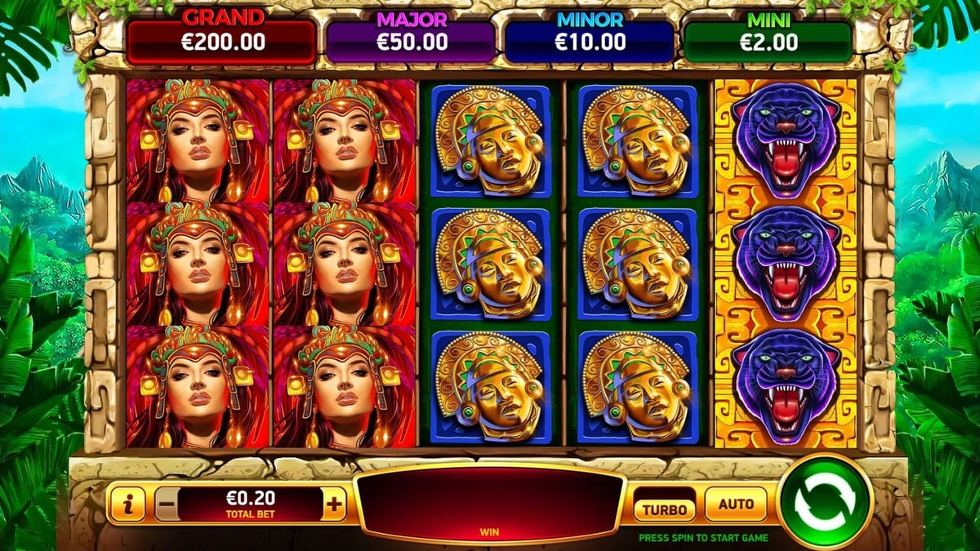Click the top woman symbol on first reel
Screen dimensions: 980x551
[x=198, y=140]
